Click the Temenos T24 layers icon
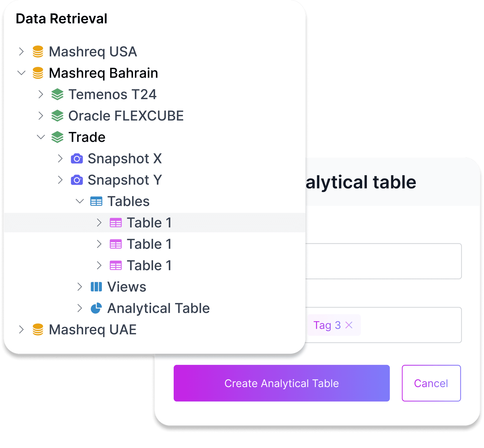The image size is (484, 448). click(57, 94)
